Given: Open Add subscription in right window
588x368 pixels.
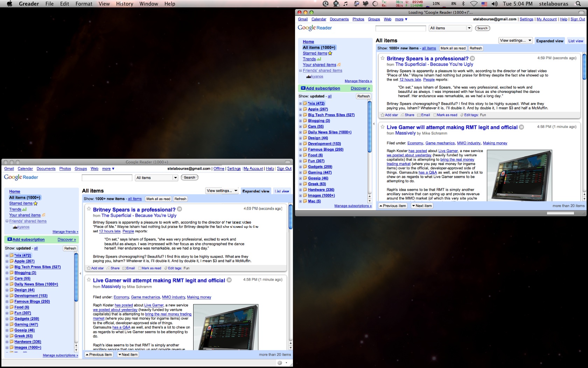Looking at the screenshot, I should pos(321,88).
